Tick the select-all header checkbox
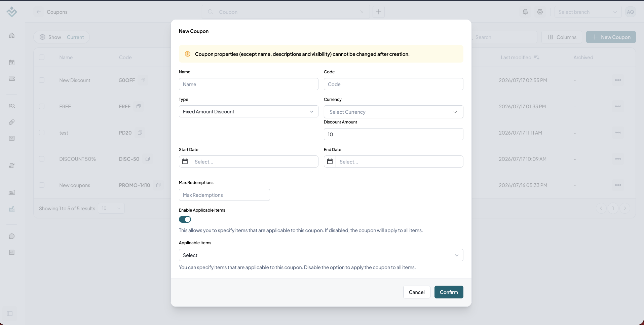Screen dimensions: 644x325 click(x=42, y=57)
